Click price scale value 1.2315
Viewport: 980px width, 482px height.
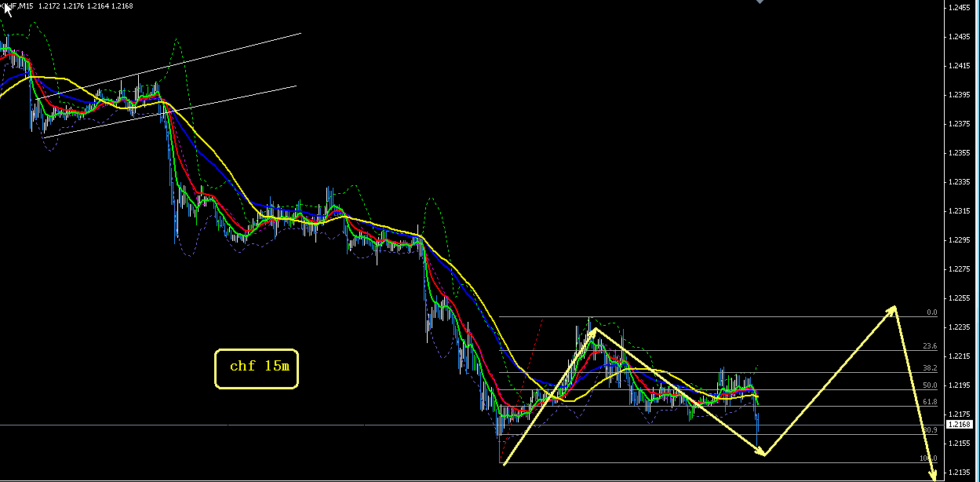tap(959, 211)
